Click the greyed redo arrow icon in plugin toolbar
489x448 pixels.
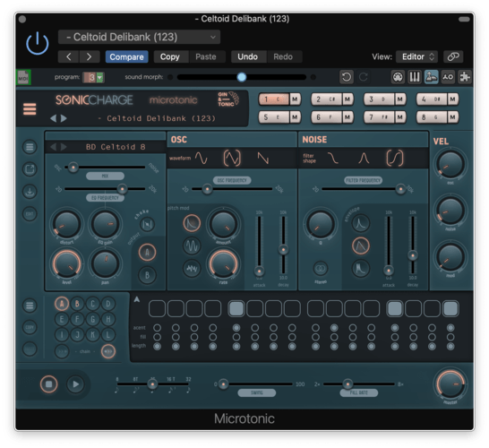364,77
